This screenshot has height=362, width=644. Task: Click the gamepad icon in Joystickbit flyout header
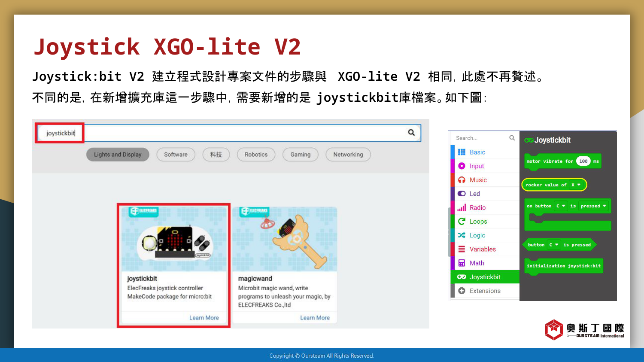pos(529,140)
